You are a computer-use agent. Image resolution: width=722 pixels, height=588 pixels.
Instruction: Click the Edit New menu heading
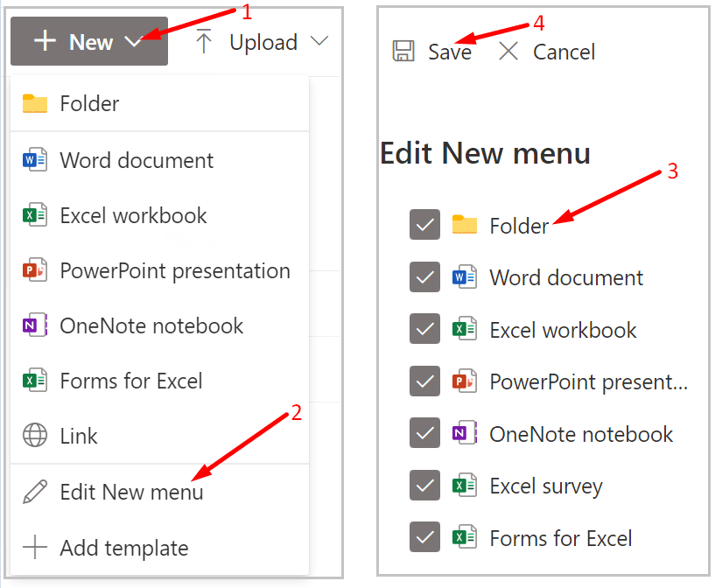pos(487,153)
